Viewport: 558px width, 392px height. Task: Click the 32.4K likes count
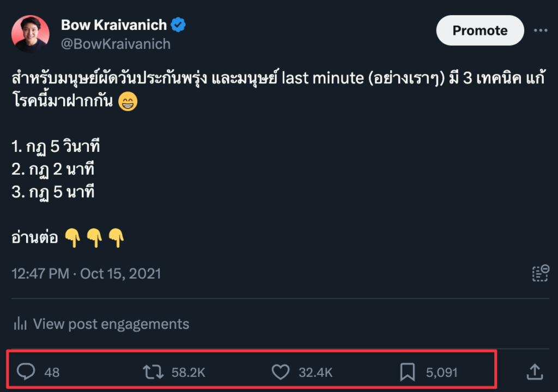pyautogui.click(x=315, y=373)
